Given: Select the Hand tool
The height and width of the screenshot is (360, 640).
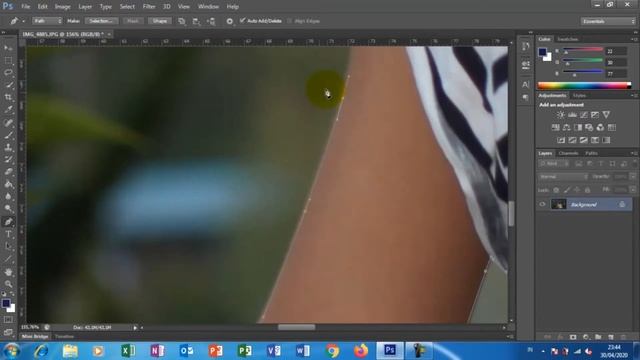Looking at the screenshot, I should (x=8, y=272).
